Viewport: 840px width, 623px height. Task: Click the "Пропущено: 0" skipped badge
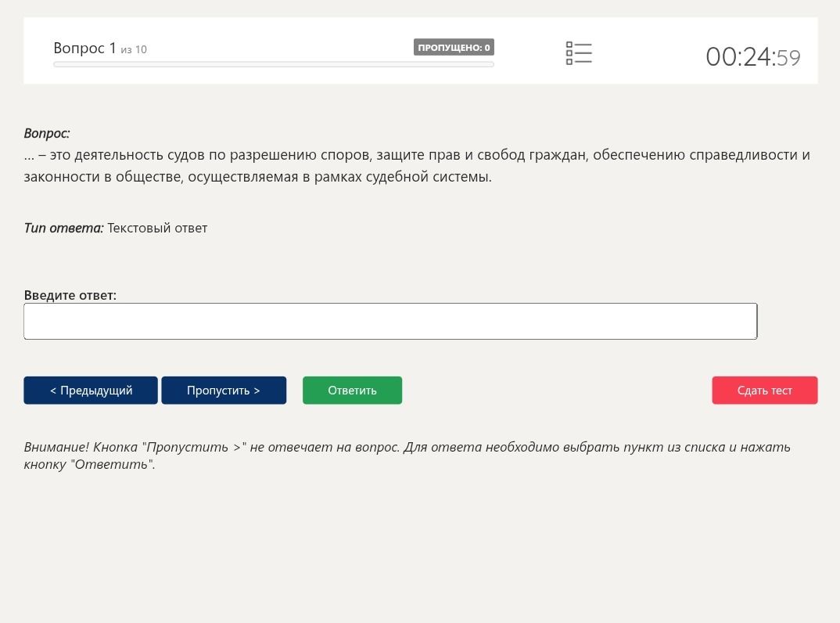coord(454,47)
